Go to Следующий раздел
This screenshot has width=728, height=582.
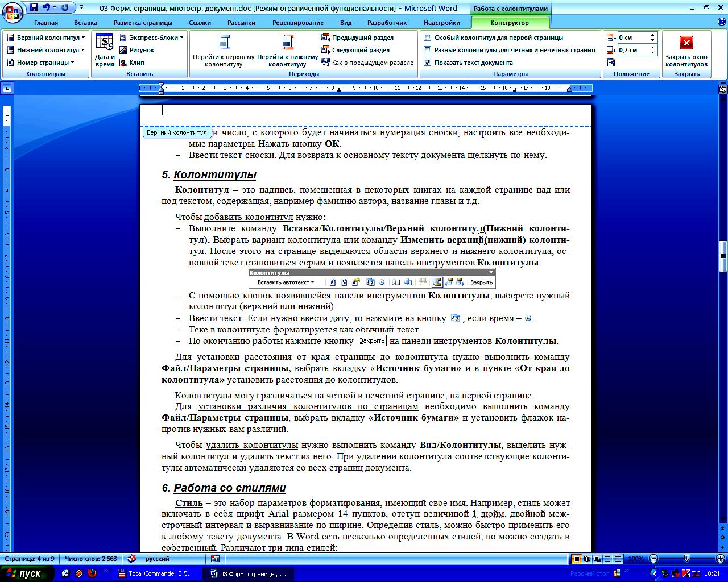(355, 50)
